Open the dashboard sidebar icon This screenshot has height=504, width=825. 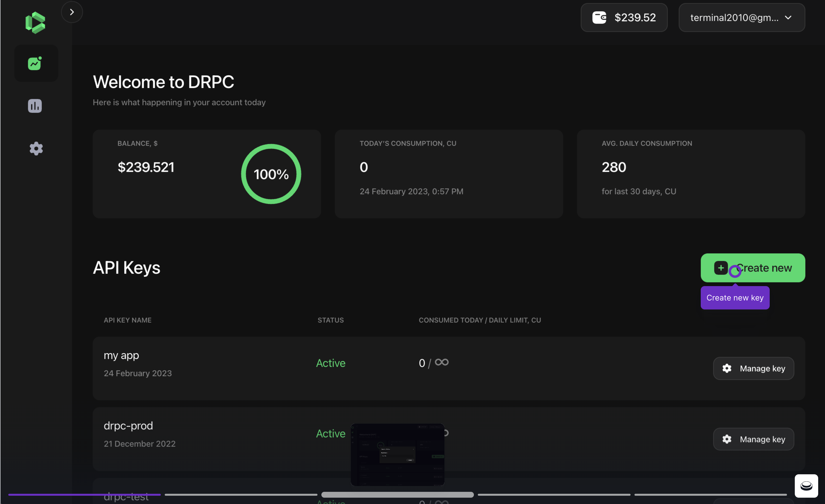coord(35,63)
